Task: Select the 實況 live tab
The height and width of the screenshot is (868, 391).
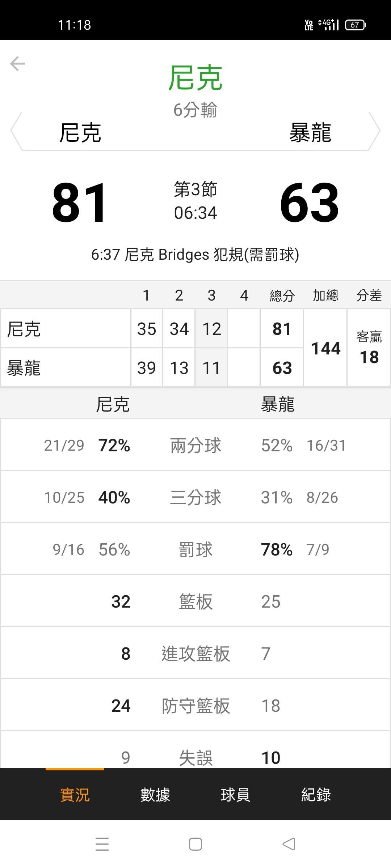Action: pyautogui.click(x=75, y=795)
